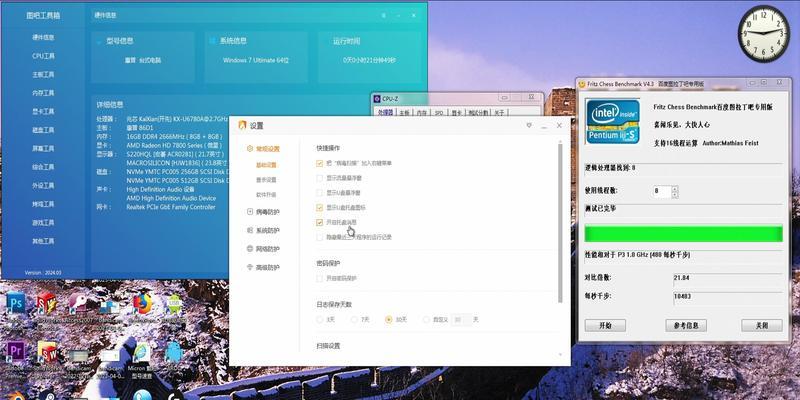Select 30天 log retention radio
Image resolution: width=800 pixels, height=400 pixels.
(x=389, y=319)
